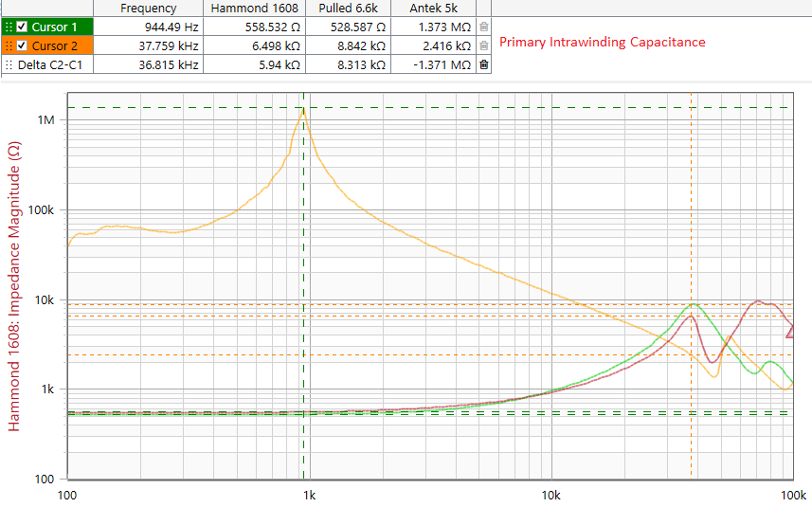Click the 8.842 kΩ Pulled value
812x507 pixels.
coord(348,46)
